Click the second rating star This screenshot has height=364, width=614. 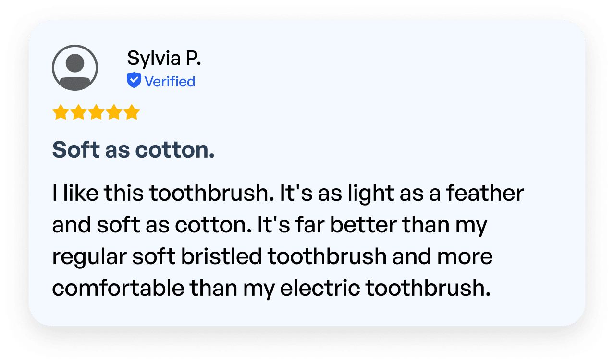(x=78, y=113)
